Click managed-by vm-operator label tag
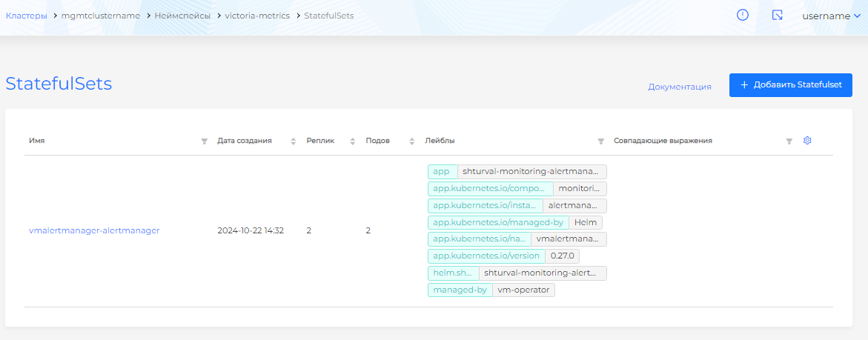Image resolution: width=868 pixels, height=340 pixels. [491, 290]
